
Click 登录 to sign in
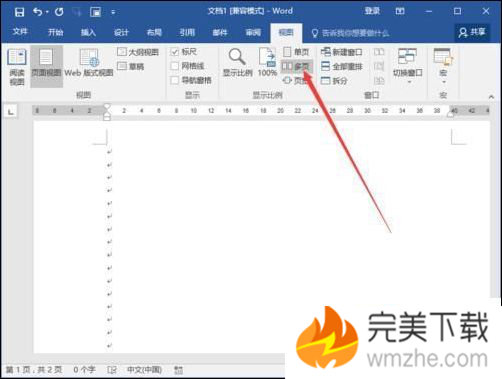(372, 11)
